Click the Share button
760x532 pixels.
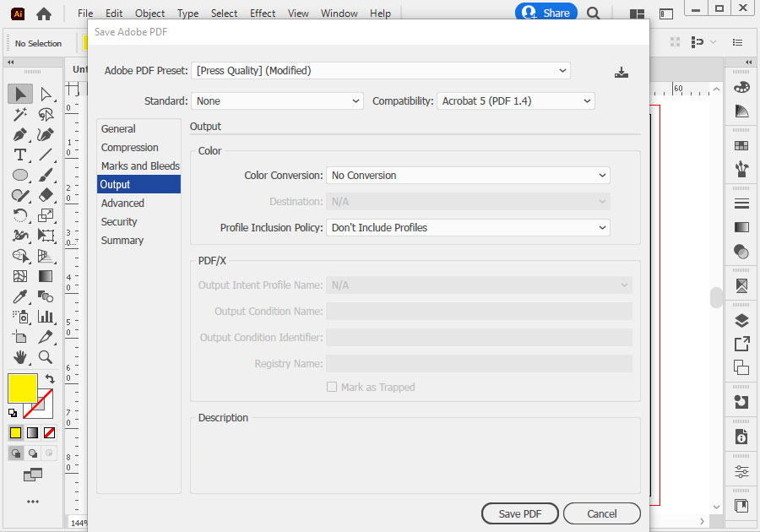point(546,13)
